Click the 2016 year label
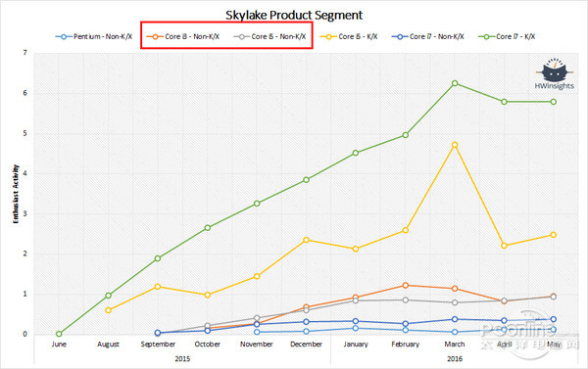The width and height of the screenshot is (588, 369). point(455,359)
